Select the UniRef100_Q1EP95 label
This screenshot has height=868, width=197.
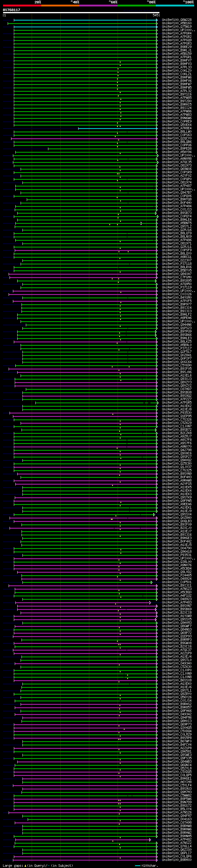pyautogui.click(x=177, y=416)
